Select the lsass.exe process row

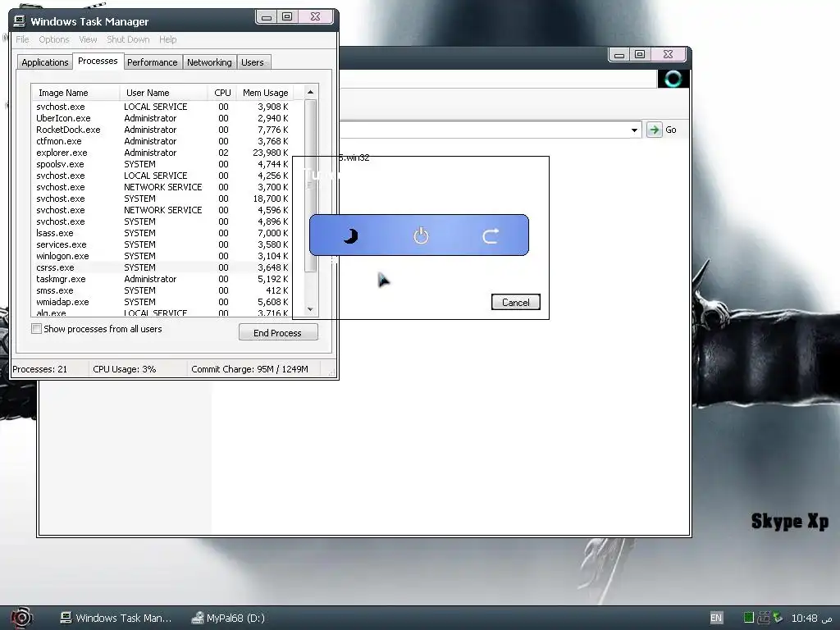162,233
